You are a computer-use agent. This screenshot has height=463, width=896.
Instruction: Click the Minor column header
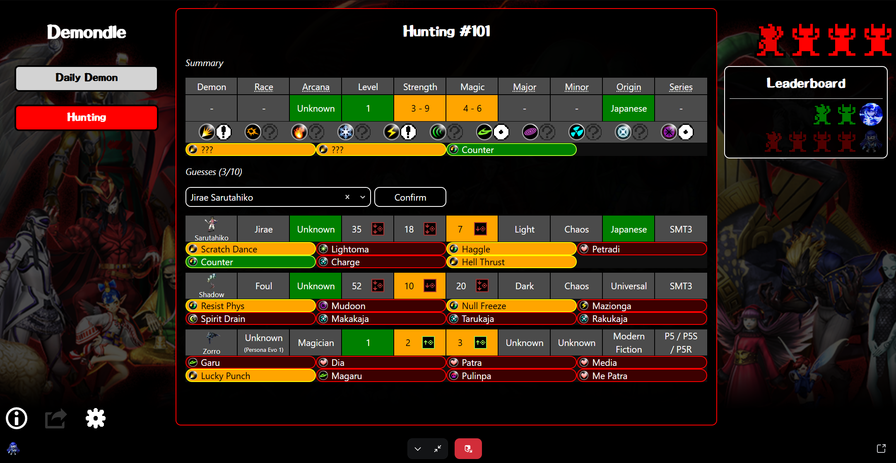pyautogui.click(x=576, y=87)
